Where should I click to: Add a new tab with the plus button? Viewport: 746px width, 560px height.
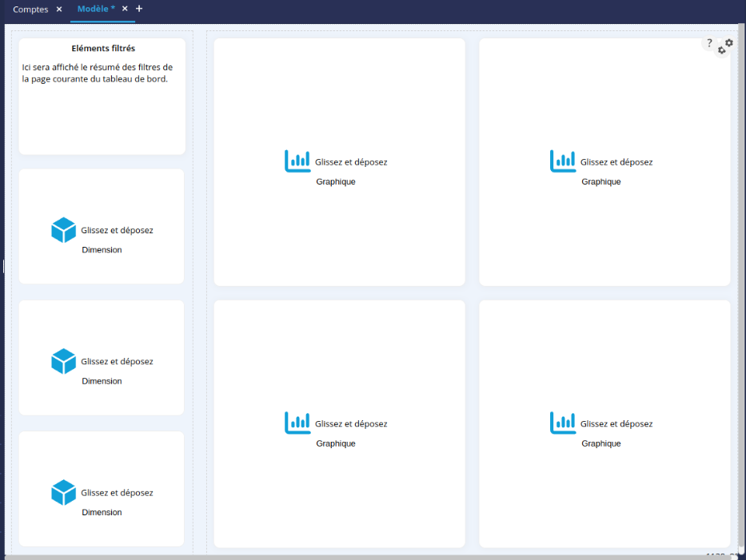click(139, 9)
